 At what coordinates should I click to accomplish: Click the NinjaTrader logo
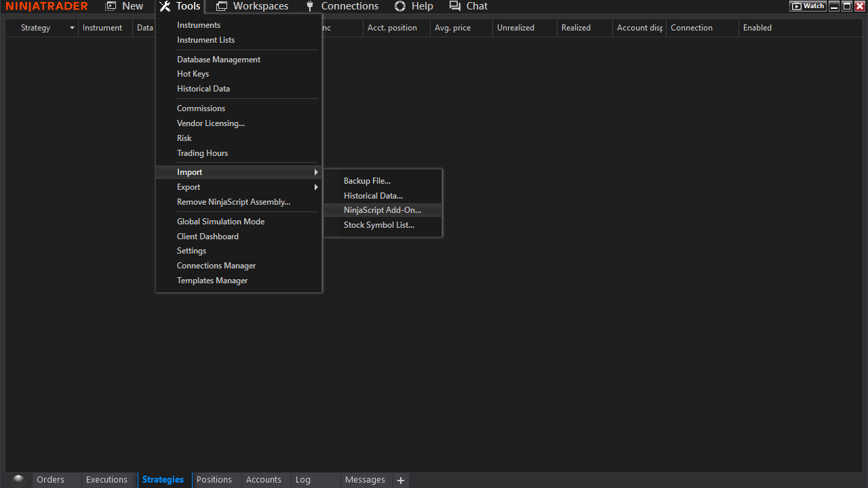tap(46, 6)
